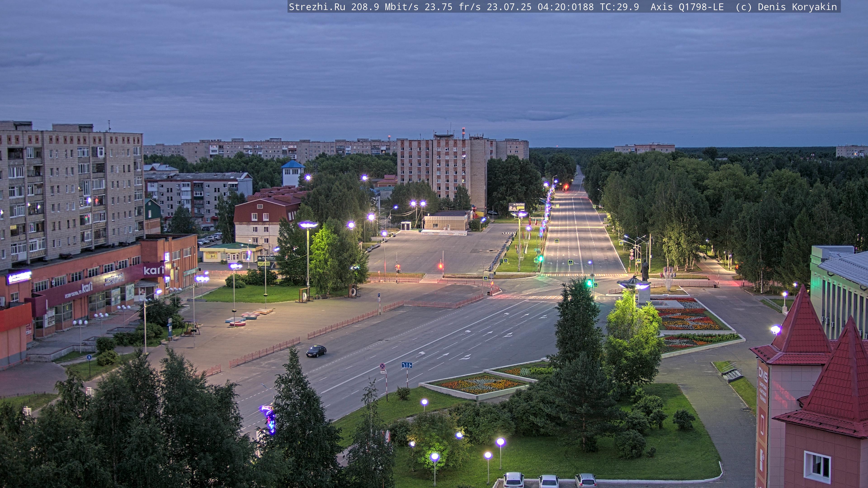Click the "23.07.25" date stamp
This screenshot has height=488, width=868.
509,7
